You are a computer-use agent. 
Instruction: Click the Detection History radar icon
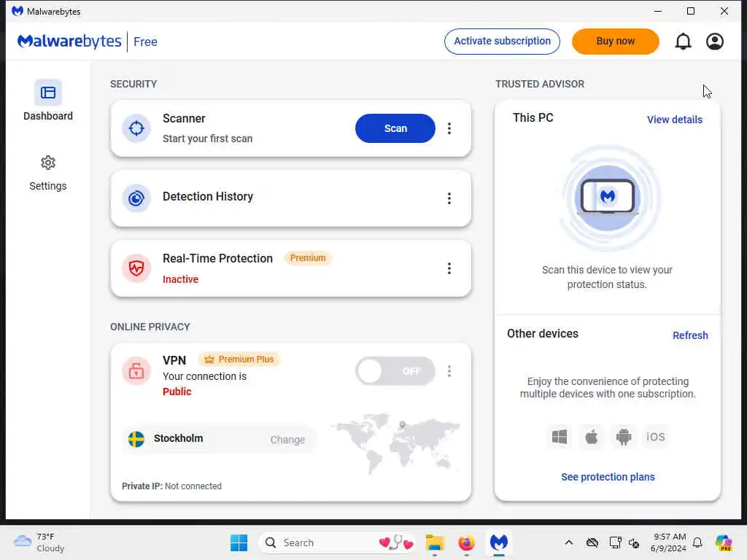[136, 198]
